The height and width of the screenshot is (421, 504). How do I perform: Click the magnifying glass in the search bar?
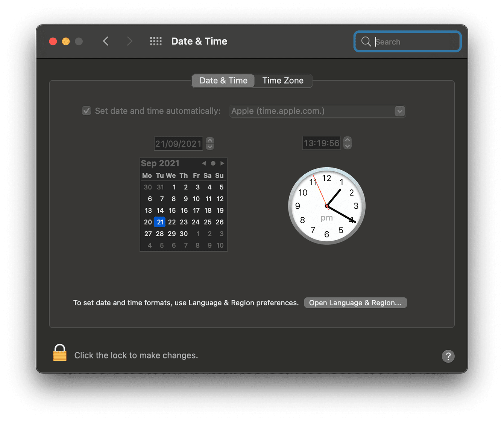click(x=366, y=41)
